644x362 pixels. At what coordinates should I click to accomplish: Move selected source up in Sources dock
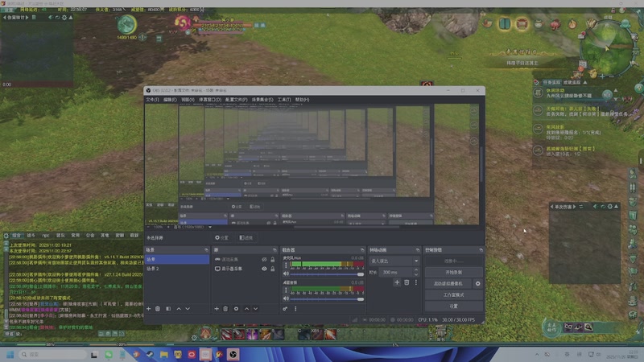[246, 309]
